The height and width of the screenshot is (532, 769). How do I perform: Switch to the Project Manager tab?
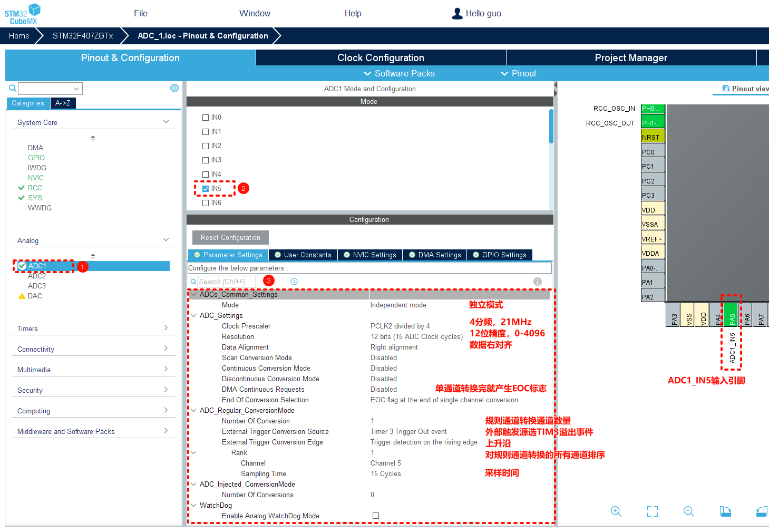[x=631, y=57]
